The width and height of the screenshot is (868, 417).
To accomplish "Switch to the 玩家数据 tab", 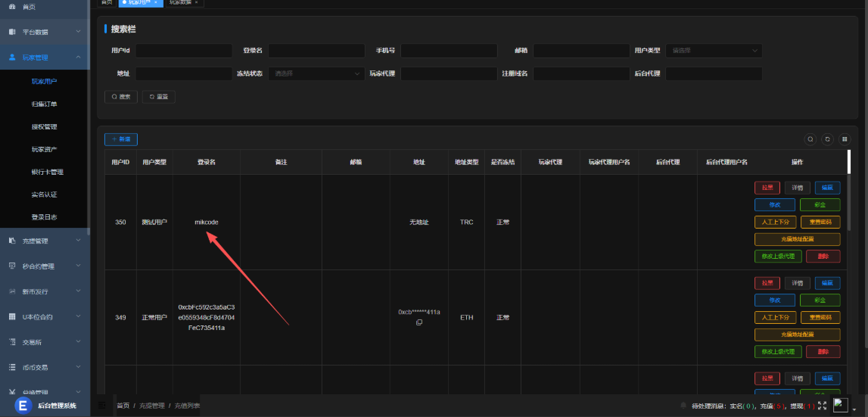I will click(x=180, y=3).
